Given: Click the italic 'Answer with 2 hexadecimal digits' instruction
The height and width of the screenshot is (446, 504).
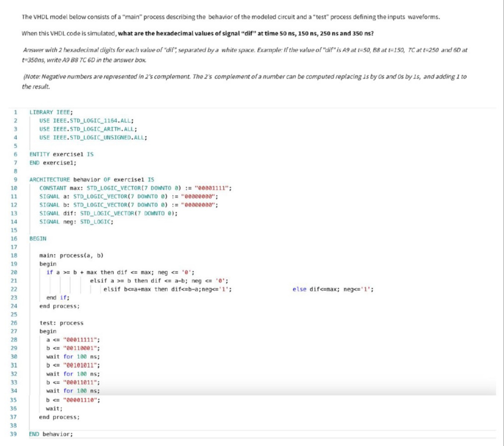Looking at the screenshot, I should point(245,55).
